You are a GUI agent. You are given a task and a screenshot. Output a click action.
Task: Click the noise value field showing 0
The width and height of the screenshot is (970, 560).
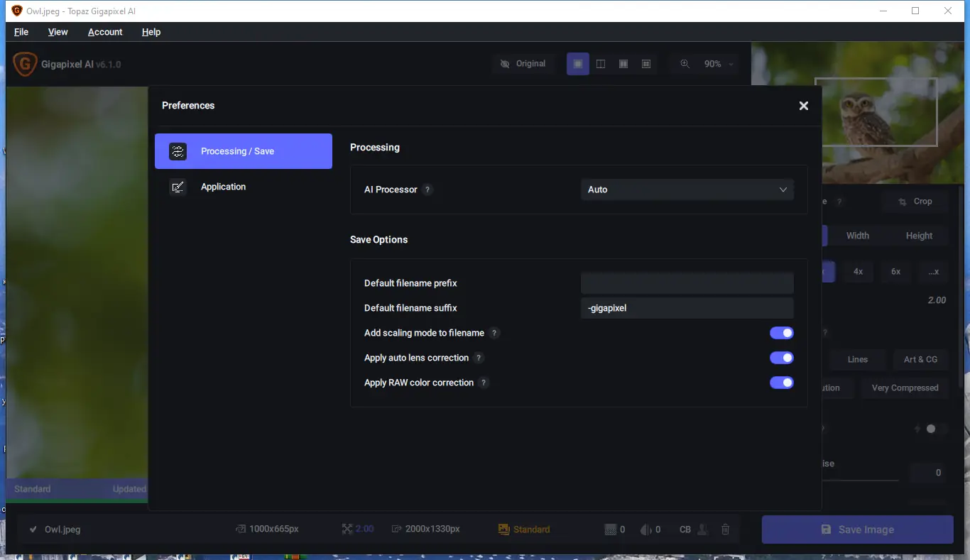coord(929,473)
